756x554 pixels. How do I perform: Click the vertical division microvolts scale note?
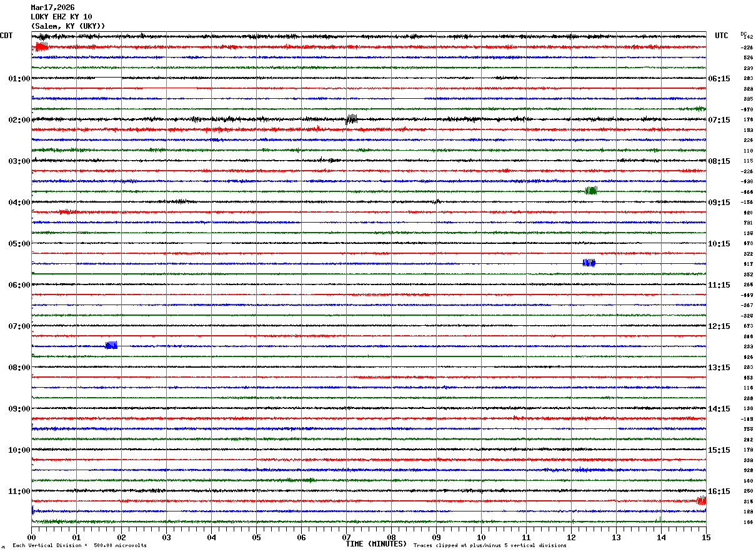point(79,546)
